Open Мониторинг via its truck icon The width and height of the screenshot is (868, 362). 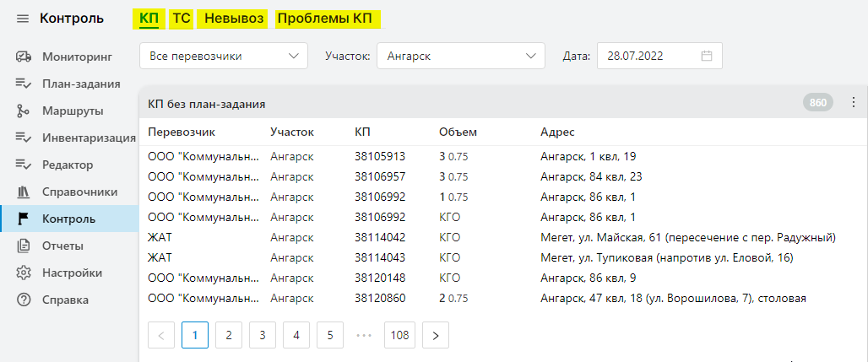click(x=24, y=57)
